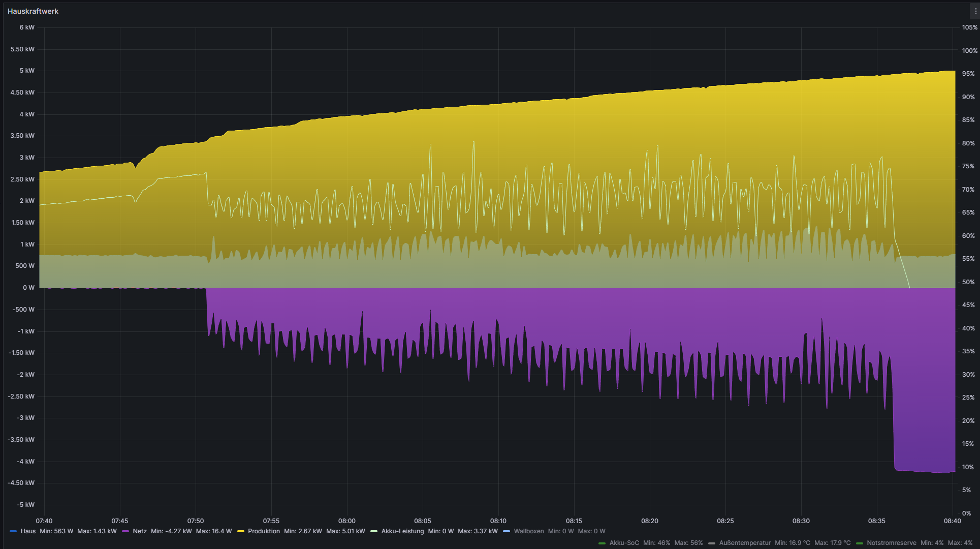Toggle the Haus series in legend

click(28, 531)
